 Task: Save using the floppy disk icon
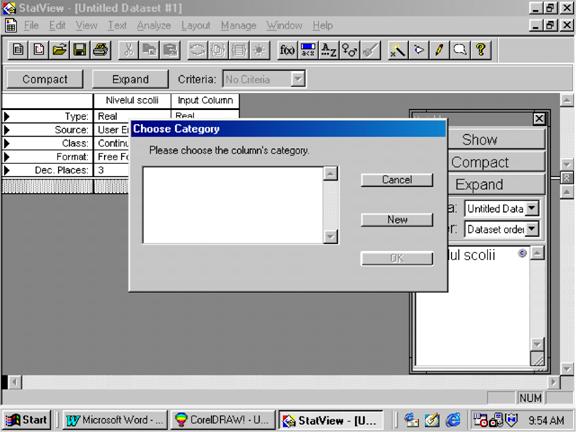(80, 50)
